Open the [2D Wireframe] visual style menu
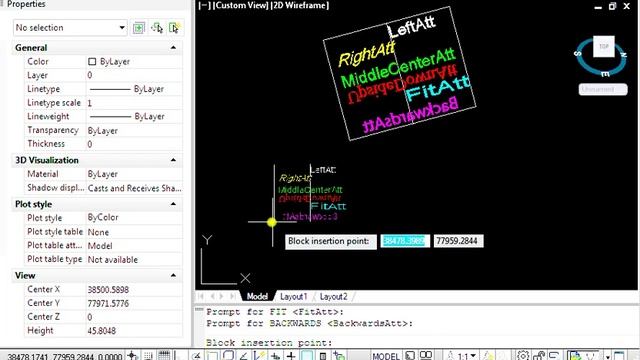The height and width of the screenshot is (360, 640). 300,6
